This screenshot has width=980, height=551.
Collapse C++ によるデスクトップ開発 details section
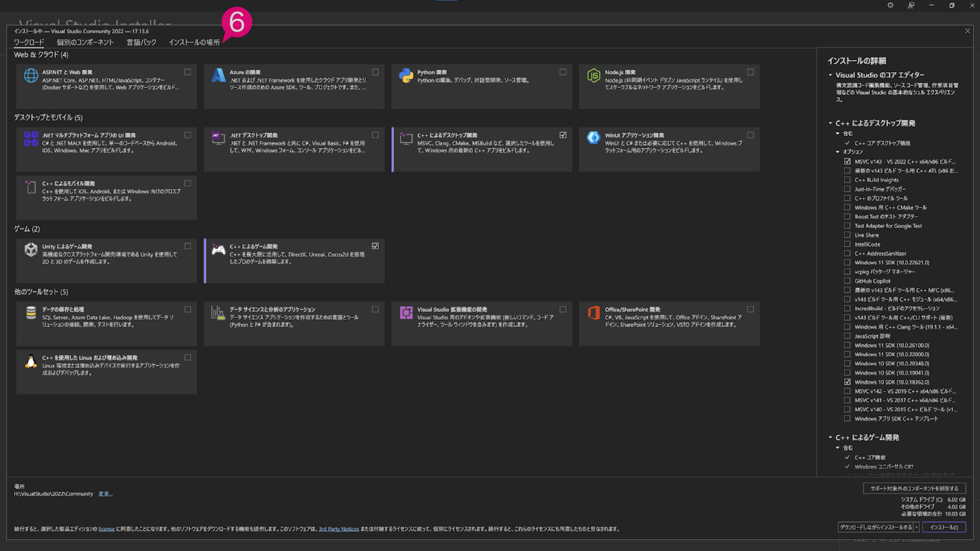[830, 123]
